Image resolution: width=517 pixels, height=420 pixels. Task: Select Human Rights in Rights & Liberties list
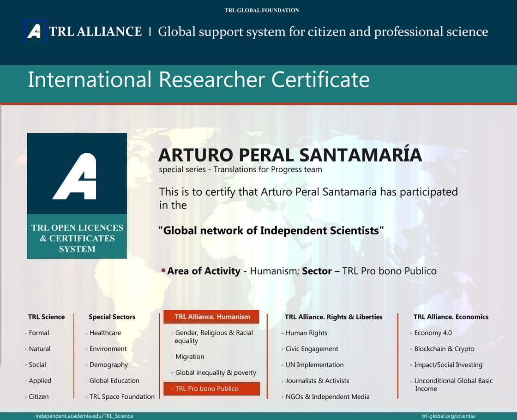pos(306,333)
